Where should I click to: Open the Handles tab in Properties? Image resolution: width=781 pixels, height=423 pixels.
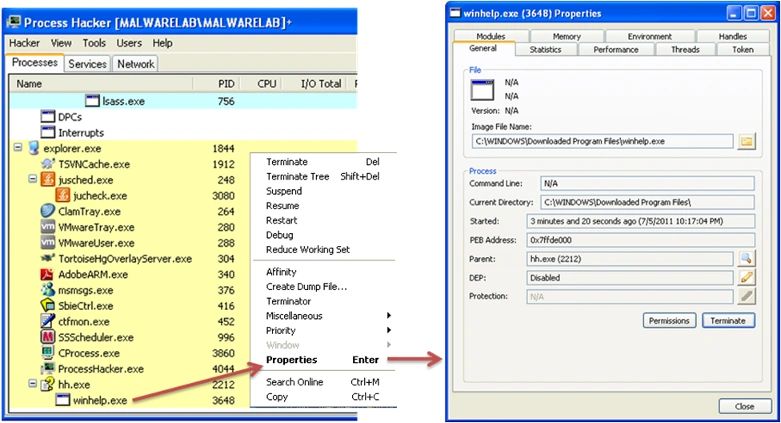(x=733, y=36)
